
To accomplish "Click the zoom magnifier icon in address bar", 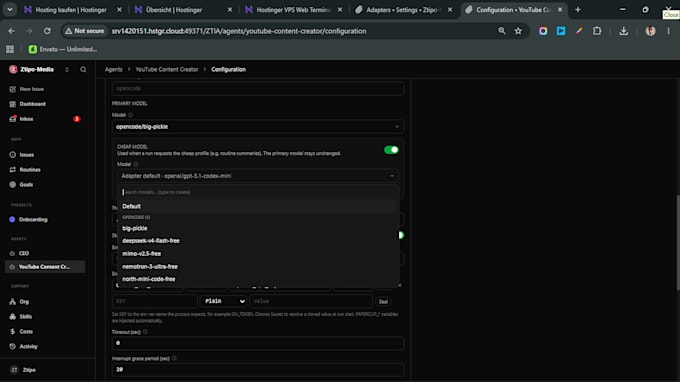I will pyautogui.click(x=502, y=31).
